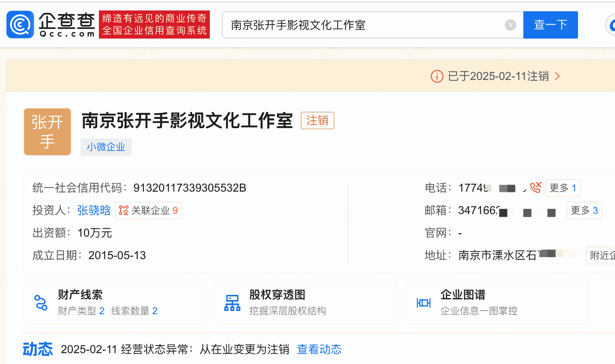This screenshot has width=615, height=364.
Task: Click the 查看动态 link
Action: point(319,349)
